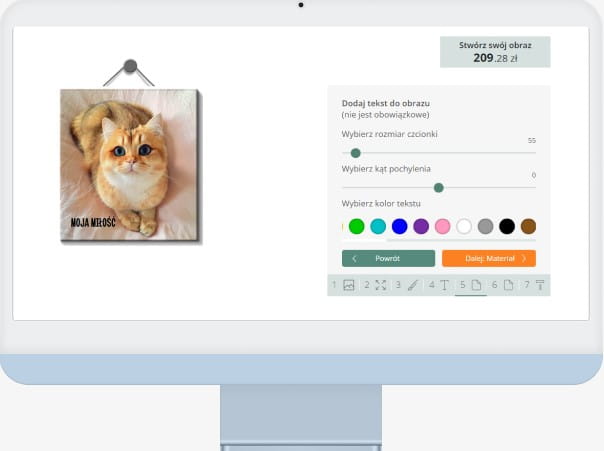Click the Powrót back button
The image size is (604, 451).
pyautogui.click(x=388, y=258)
